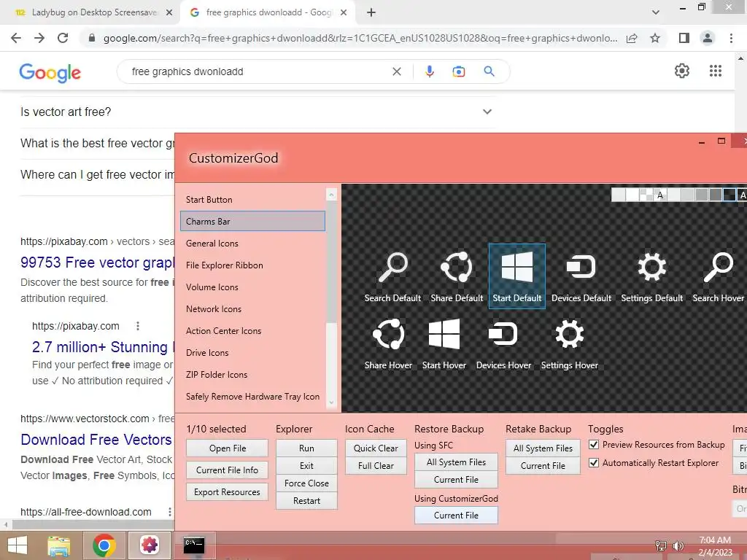Select the Settings Hover gear icon
The width and height of the screenshot is (747, 560).
(569, 343)
